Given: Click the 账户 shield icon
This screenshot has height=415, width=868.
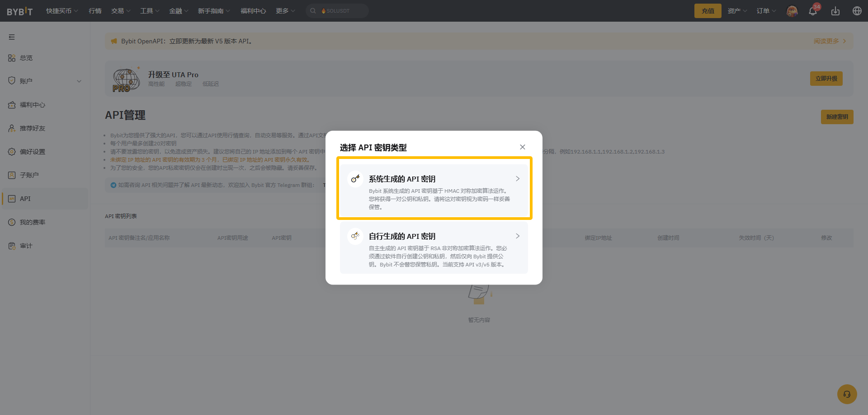Looking at the screenshot, I should click(12, 81).
